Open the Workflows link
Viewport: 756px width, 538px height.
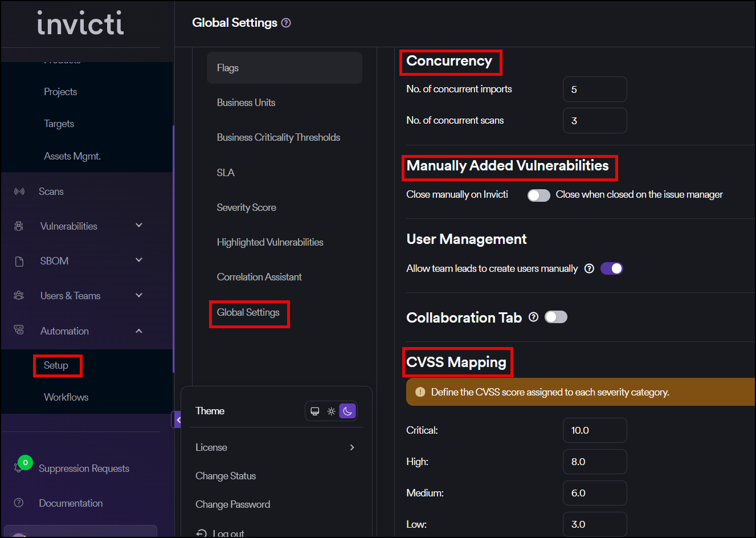66,397
